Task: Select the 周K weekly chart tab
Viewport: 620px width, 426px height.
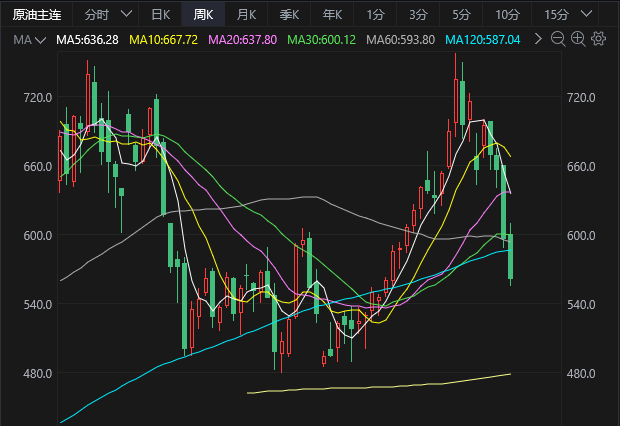Action: [203, 15]
